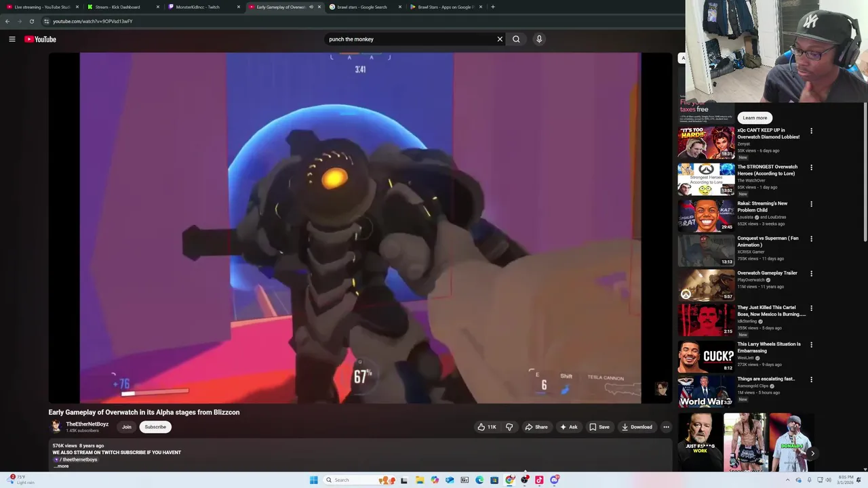Viewport: 868px width, 488px height.
Task: Open a new browser tab with plus
Action: 492,7
